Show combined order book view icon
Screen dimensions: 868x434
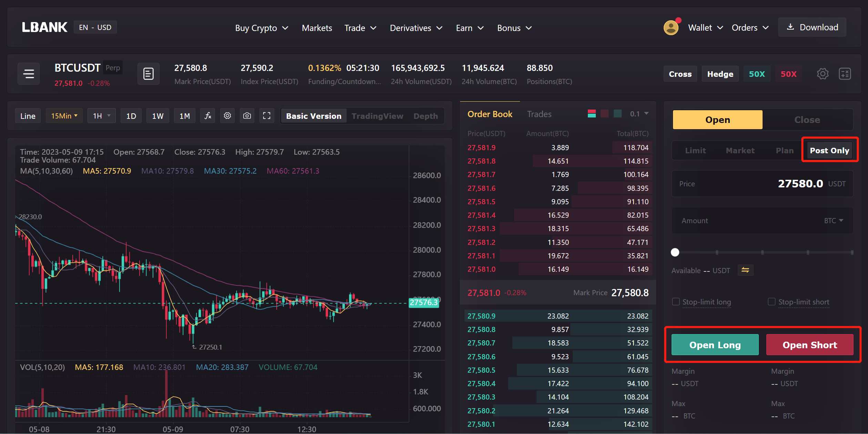592,114
